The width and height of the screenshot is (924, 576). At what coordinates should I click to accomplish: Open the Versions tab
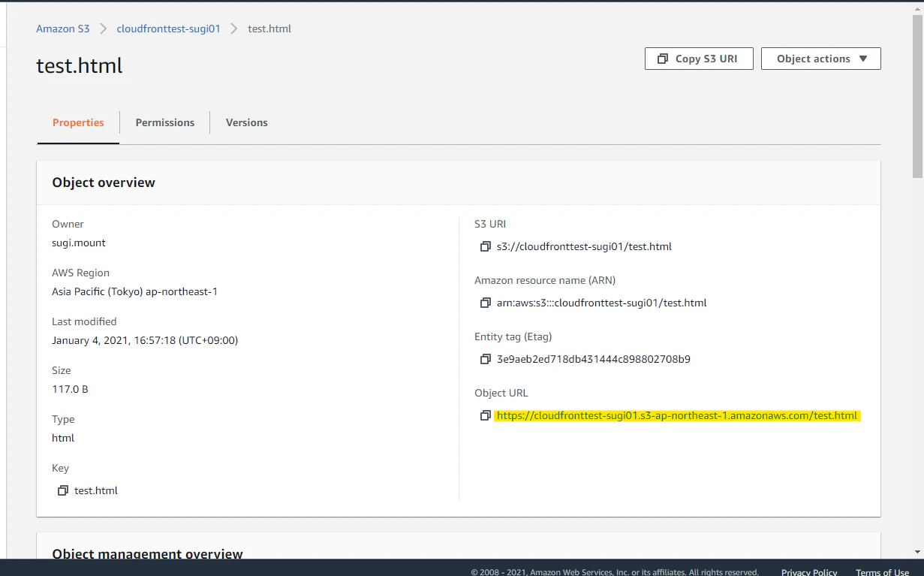[247, 122]
